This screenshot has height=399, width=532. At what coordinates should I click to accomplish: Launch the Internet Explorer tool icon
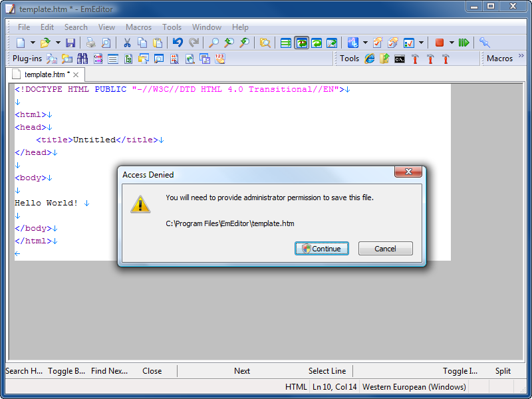(370, 59)
